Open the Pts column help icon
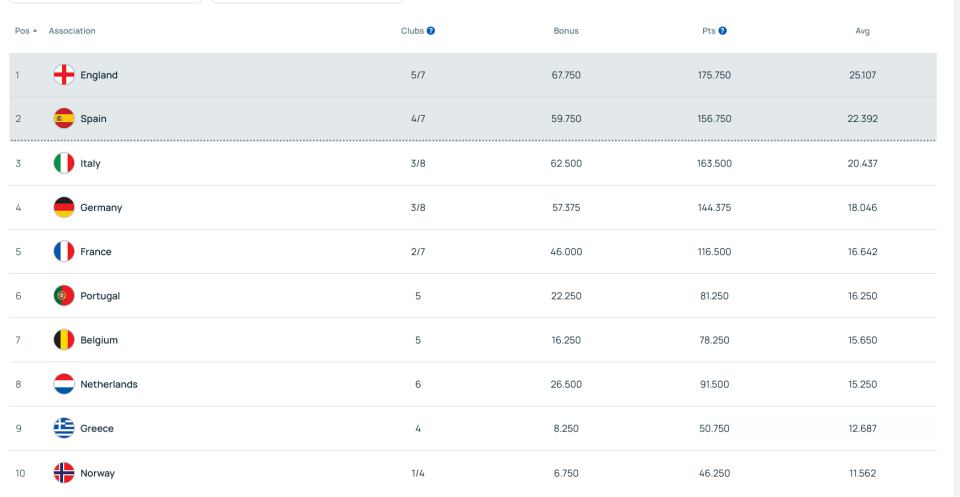 (722, 31)
